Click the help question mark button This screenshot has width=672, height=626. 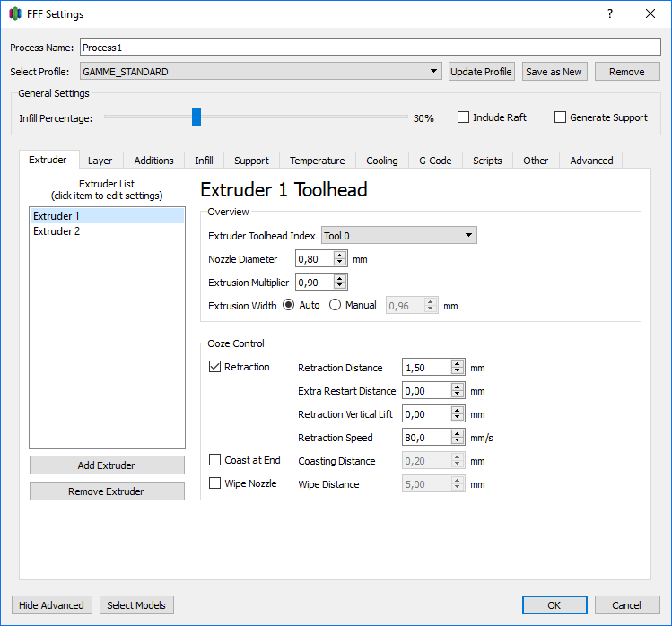609,14
